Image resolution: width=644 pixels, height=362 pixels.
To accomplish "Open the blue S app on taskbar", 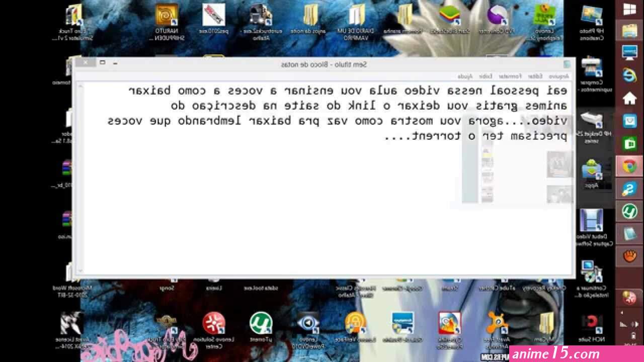I will 629,189.
